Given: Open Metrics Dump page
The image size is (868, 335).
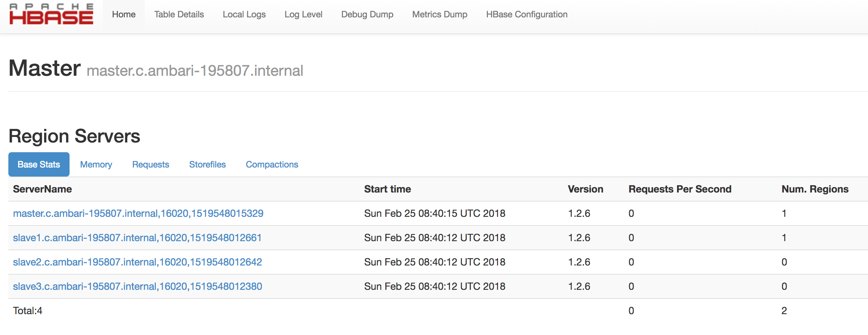Looking at the screenshot, I should pyautogui.click(x=440, y=15).
